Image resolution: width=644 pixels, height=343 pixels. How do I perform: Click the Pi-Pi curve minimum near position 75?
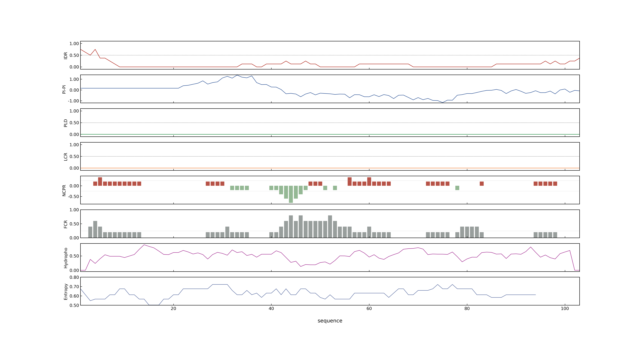click(x=442, y=102)
